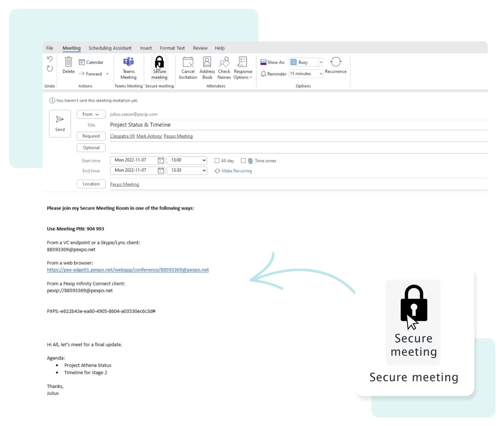Click Project Athena Status bullet

[x=88, y=365]
